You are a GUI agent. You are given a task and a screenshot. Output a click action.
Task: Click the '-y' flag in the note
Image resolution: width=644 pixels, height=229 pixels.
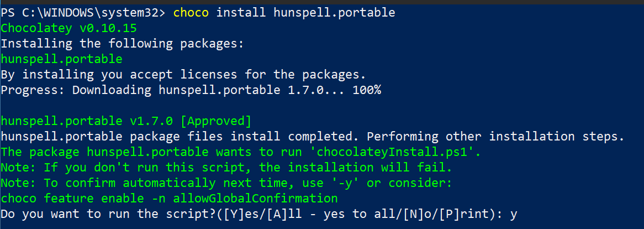point(345,183)
